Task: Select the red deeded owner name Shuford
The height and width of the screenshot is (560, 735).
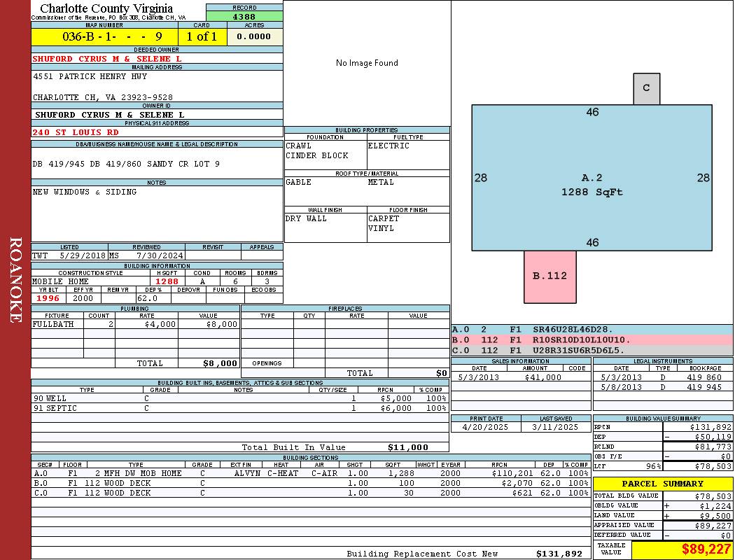Action: coord(107,59)
